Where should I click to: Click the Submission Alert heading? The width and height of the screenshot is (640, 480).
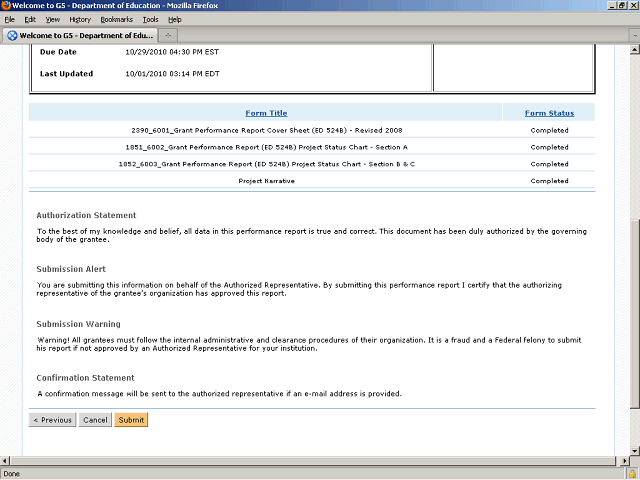[x=71, y=269]
